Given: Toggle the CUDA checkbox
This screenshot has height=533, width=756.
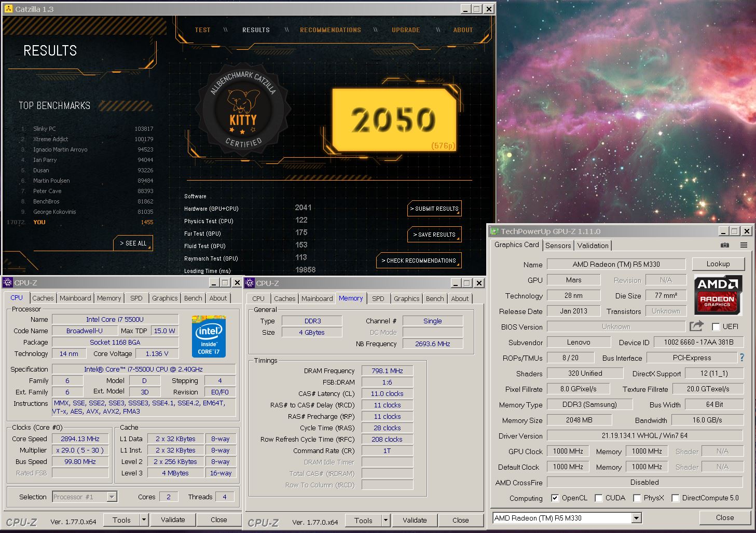Looking at the screenshot, I should point(598,498).
